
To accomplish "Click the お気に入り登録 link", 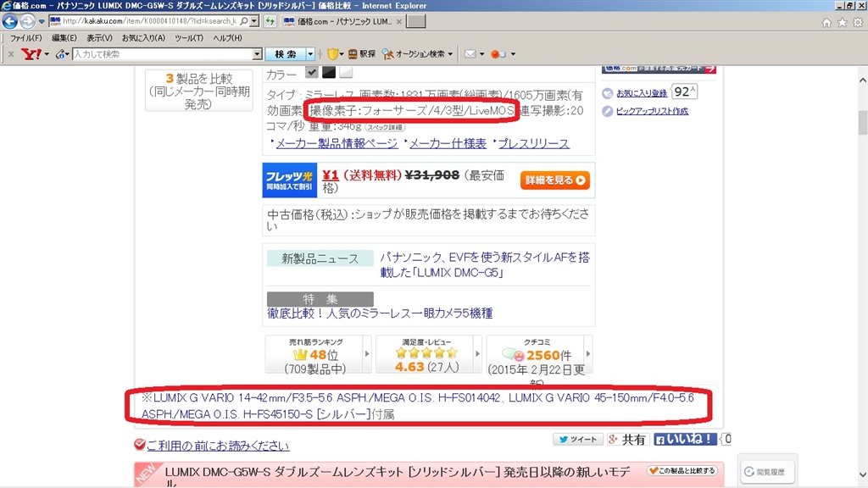I will [642, 93].
